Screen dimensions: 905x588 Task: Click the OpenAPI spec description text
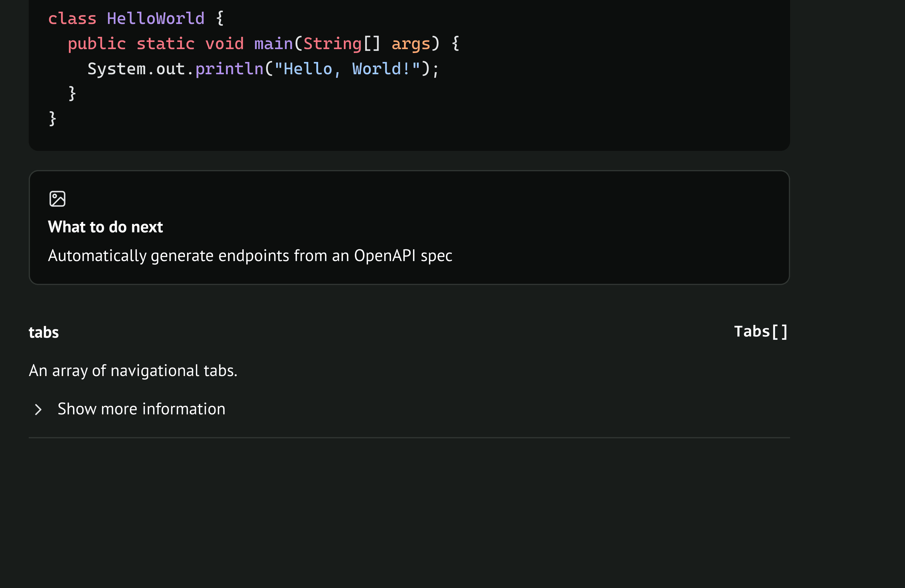coord(250,256)
